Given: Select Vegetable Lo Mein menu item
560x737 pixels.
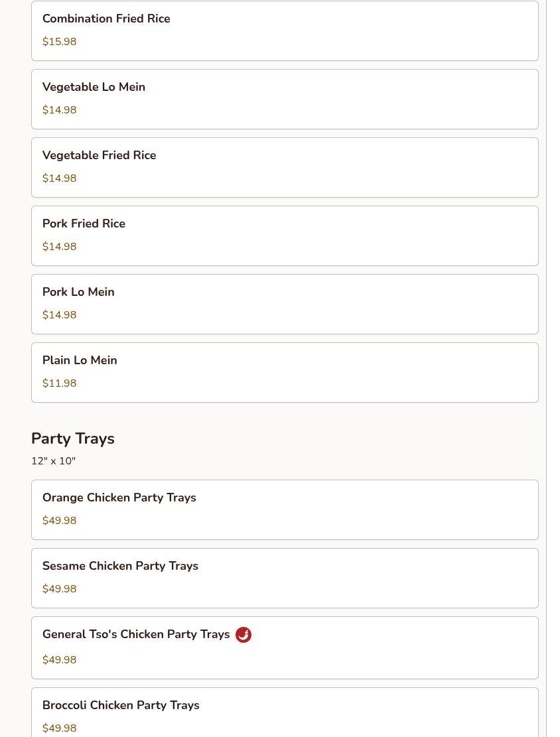Looking at the screenshot, I should (x=285, y=99).
